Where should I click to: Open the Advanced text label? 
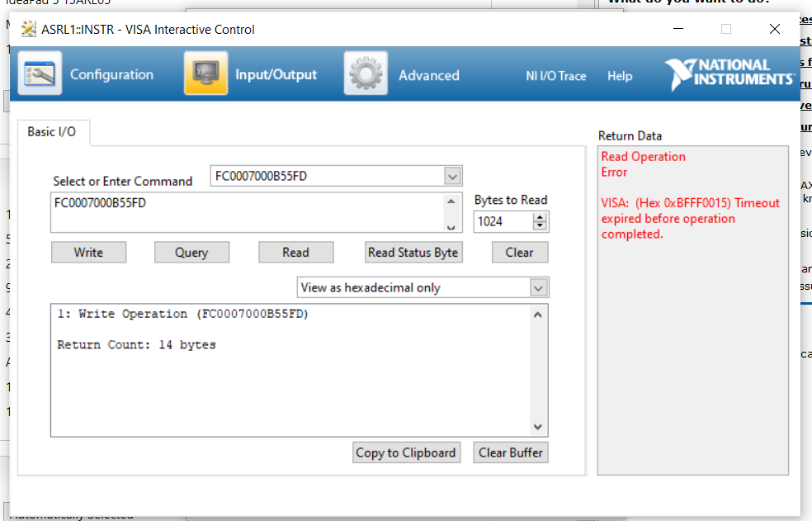[429, 76]
